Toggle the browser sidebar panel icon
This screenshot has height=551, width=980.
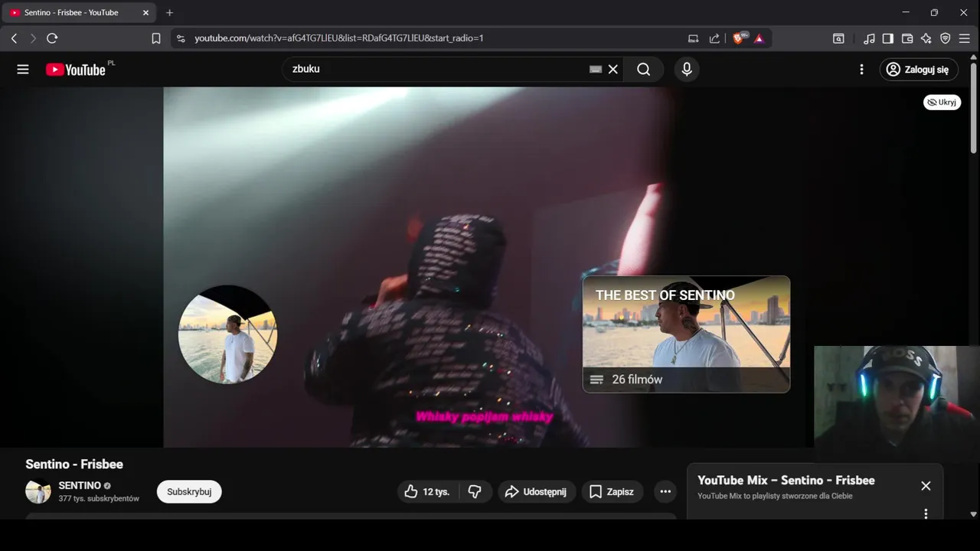tap(888, 38)
